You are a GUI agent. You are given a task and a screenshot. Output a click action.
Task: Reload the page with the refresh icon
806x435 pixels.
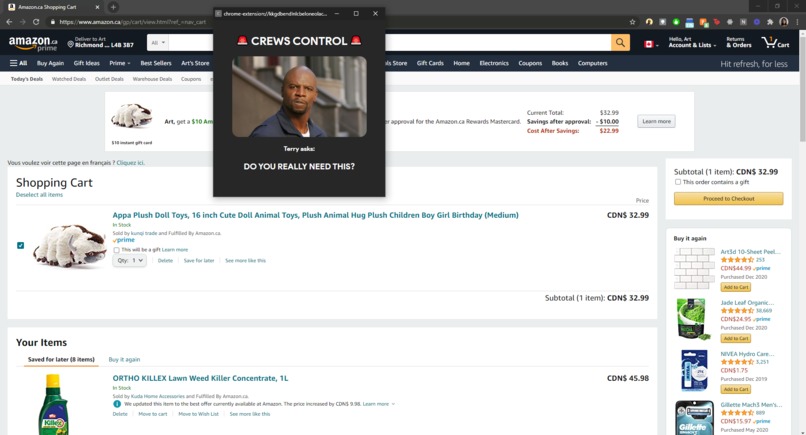click(x=36, y=22)
